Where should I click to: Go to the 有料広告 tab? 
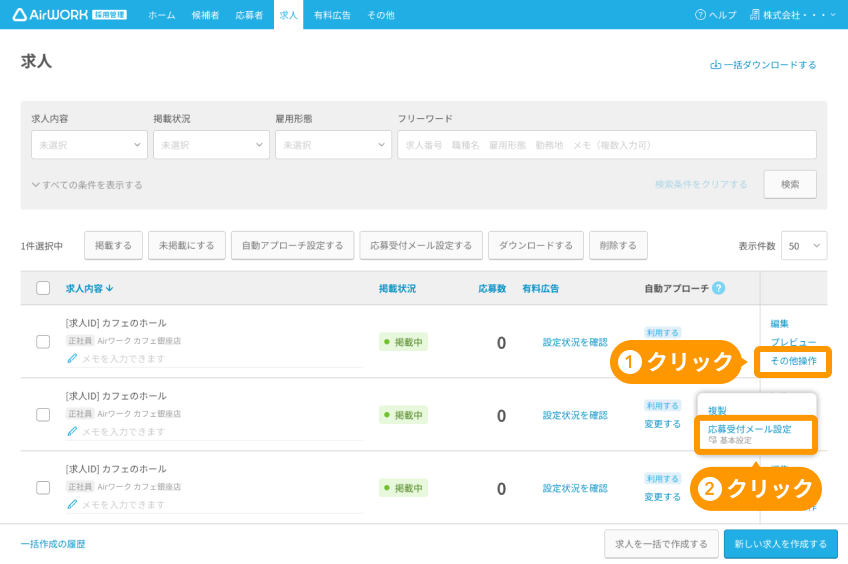point(332,15)
